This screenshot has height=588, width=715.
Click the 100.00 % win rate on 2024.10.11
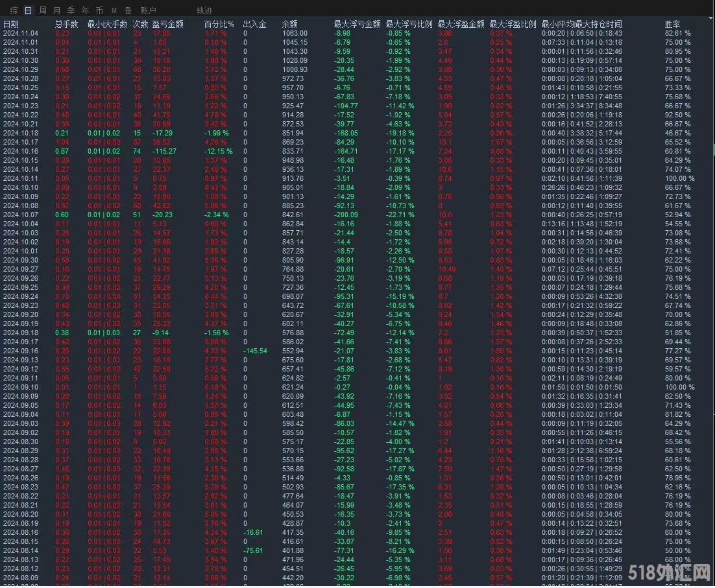[x=679, y=178]
